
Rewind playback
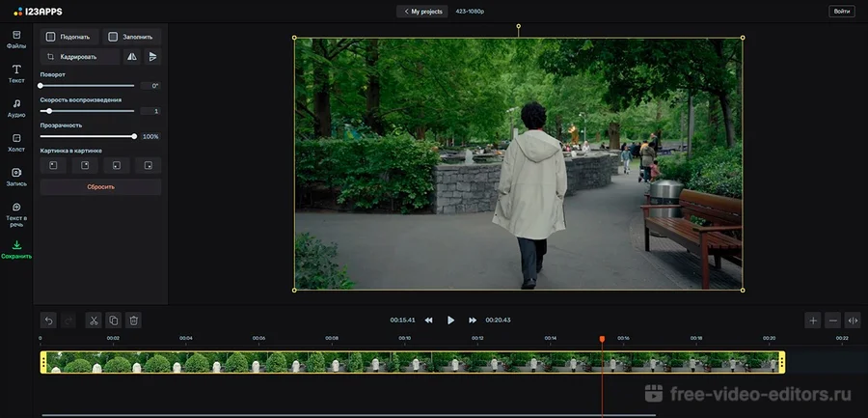pos(428,320)
